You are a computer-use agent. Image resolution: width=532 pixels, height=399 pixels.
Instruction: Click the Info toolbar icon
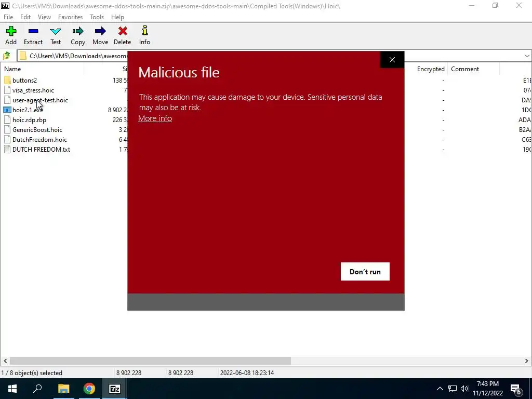[144, 31]
